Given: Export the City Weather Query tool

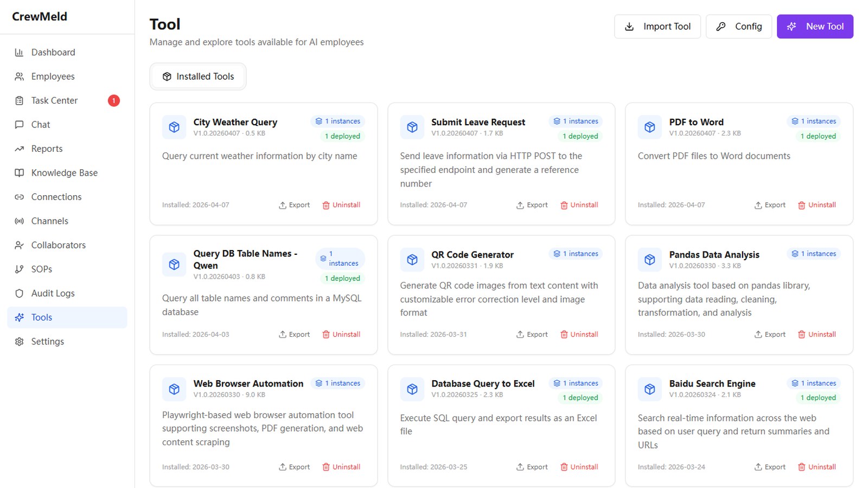Looking at the screenshot, I should point(295,205).
